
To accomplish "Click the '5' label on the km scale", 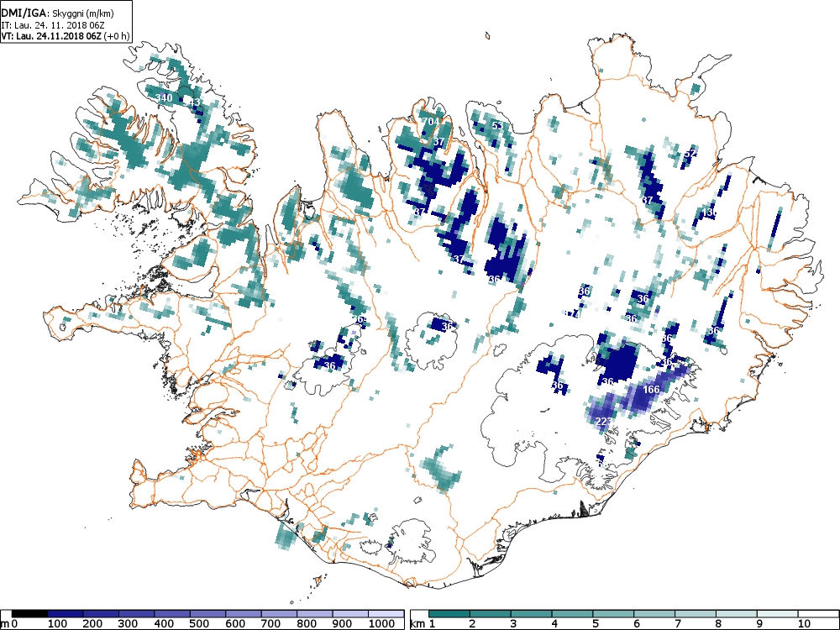I will click(x=596, y=623).
